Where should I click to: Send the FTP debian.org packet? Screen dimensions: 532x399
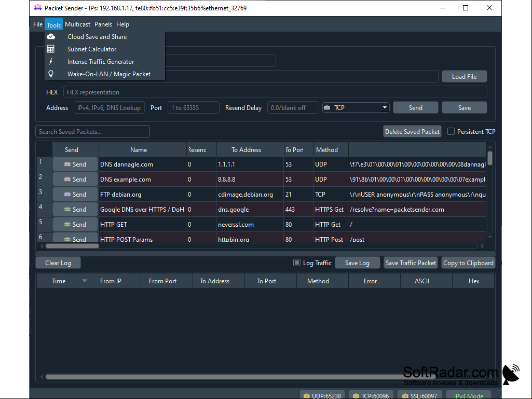[75, 195]
